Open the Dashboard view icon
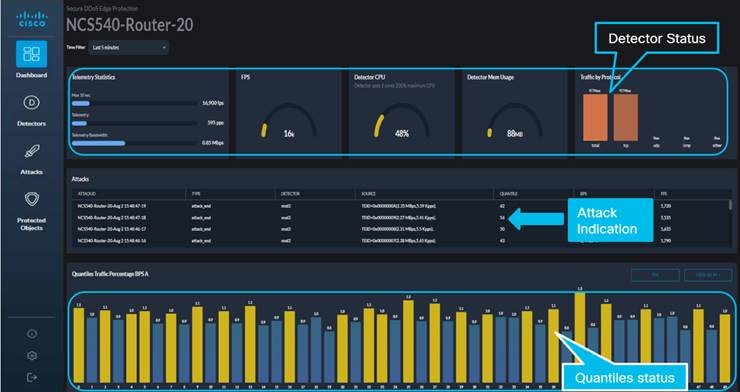Image resolution: width=740 pixels, height=392 pixels. [32, 54]
